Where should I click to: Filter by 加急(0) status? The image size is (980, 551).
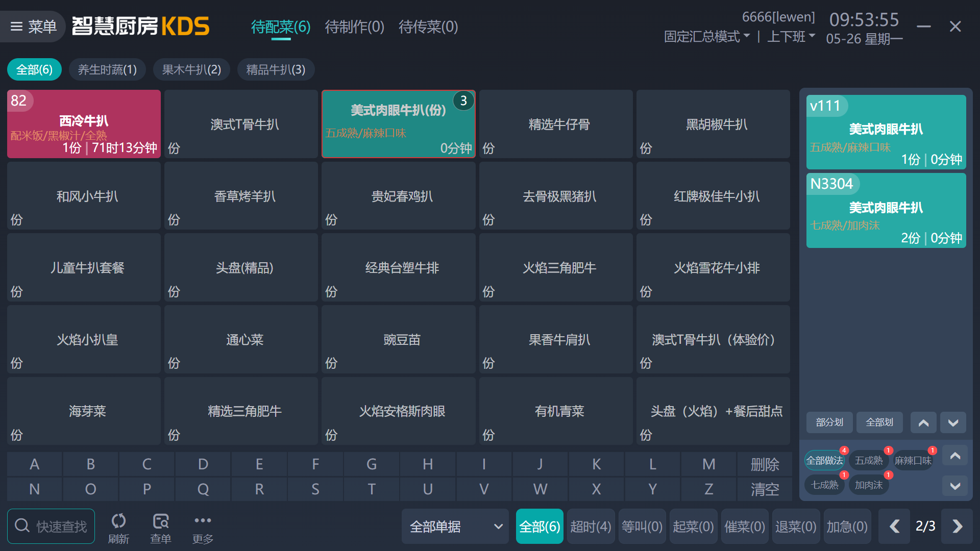tap(847, 526)
